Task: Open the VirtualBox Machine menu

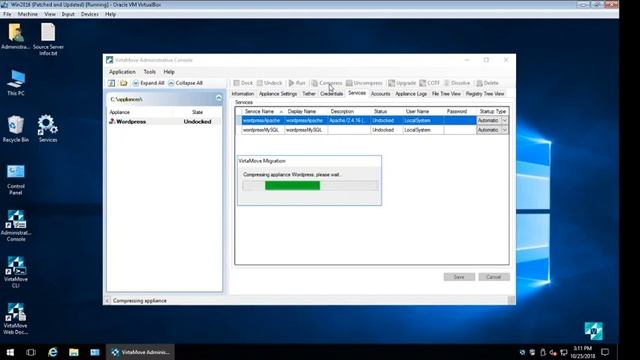Action: (x=28, y=14)
